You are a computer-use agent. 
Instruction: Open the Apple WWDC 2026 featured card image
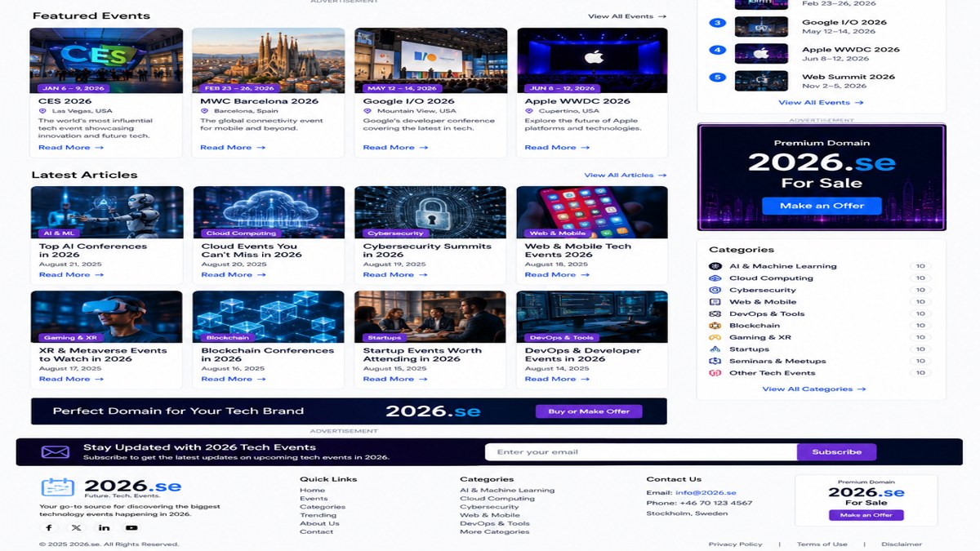pos(592,60)
